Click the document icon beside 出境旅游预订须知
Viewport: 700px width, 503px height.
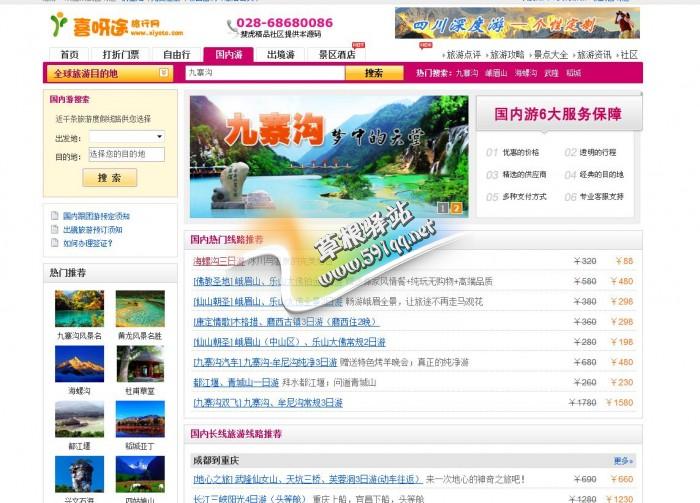click(54, 229)
